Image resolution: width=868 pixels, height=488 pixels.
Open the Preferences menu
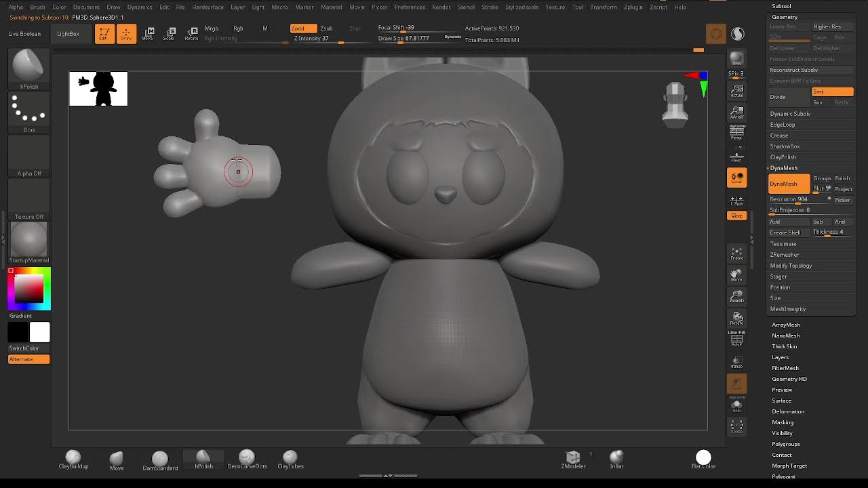(410, 7)
